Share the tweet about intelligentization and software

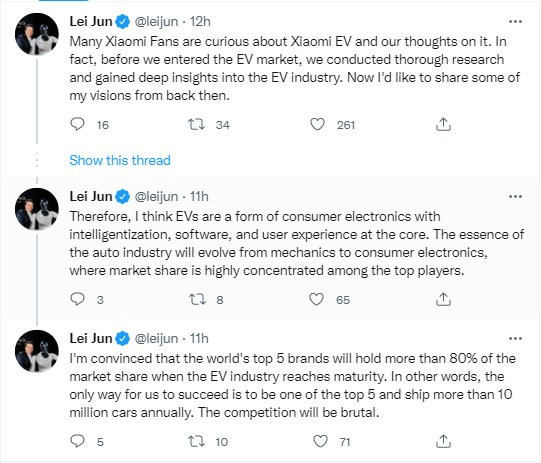pos(443,299)
